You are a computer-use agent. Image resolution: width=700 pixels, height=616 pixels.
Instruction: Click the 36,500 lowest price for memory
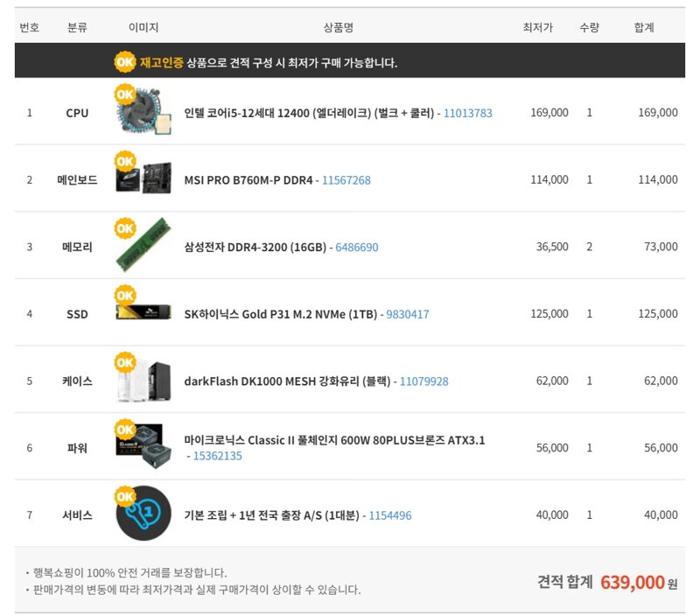552,247
